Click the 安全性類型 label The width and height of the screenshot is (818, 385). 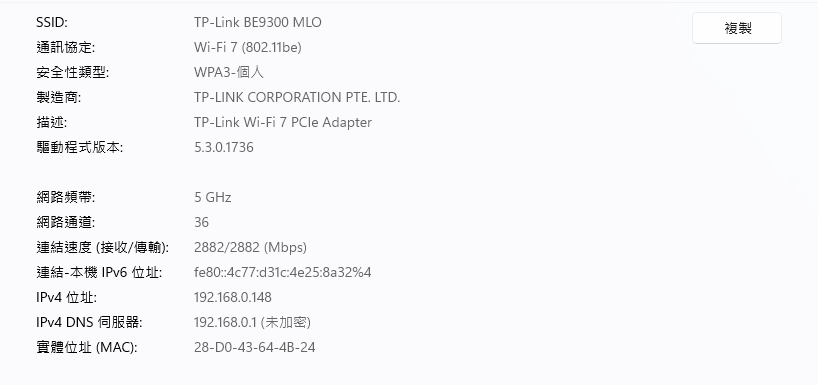tap(73, 73)
